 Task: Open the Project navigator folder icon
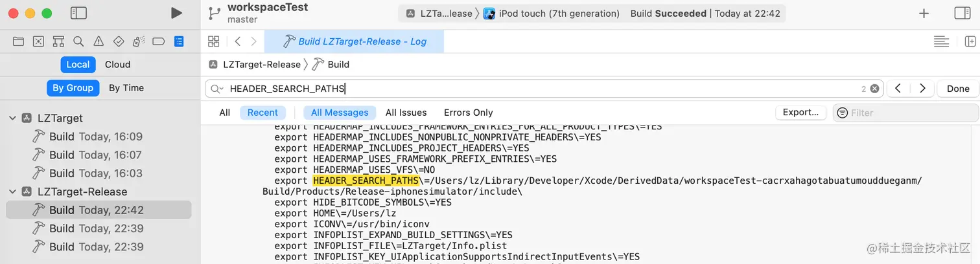[18, 41]
